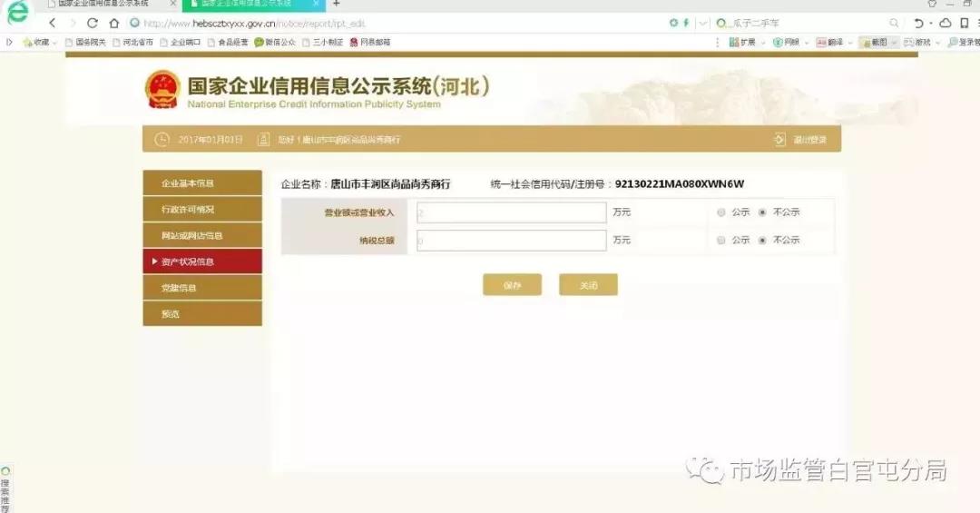Open 企业基本信息 in the sidebar
The height and width of the screenshot is (513, 980).
(x=202, y=183)
